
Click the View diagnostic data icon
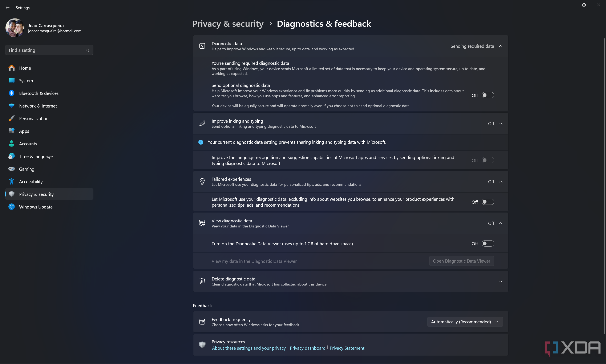tap(202, 223)
